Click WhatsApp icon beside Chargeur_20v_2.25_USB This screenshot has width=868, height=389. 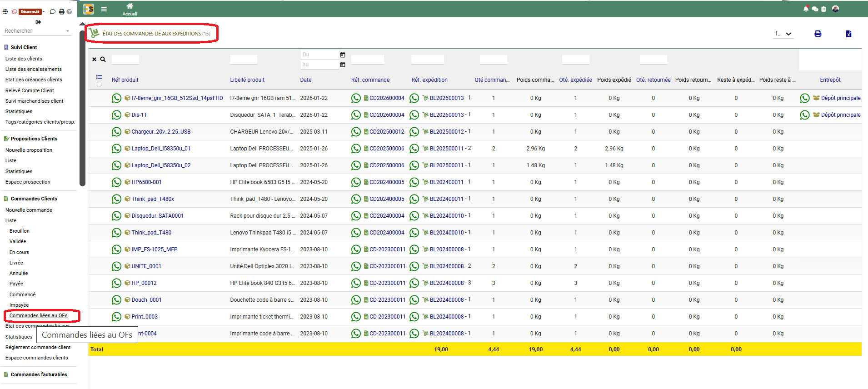[x=116, y=132]
